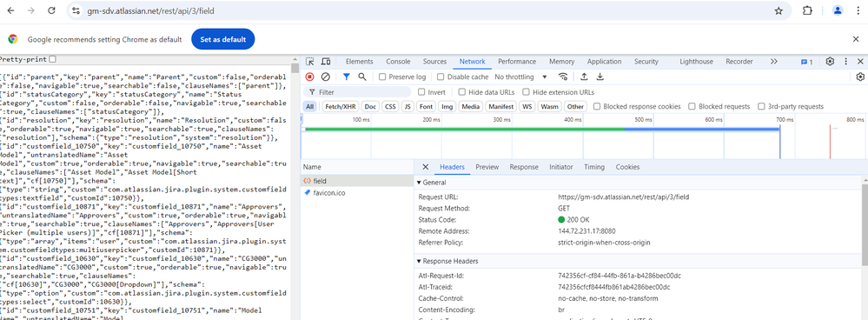Viewport: 868px width, 320px height.
Task: Tick Hide extension URLs checkbox
Action: coord(526,92)
